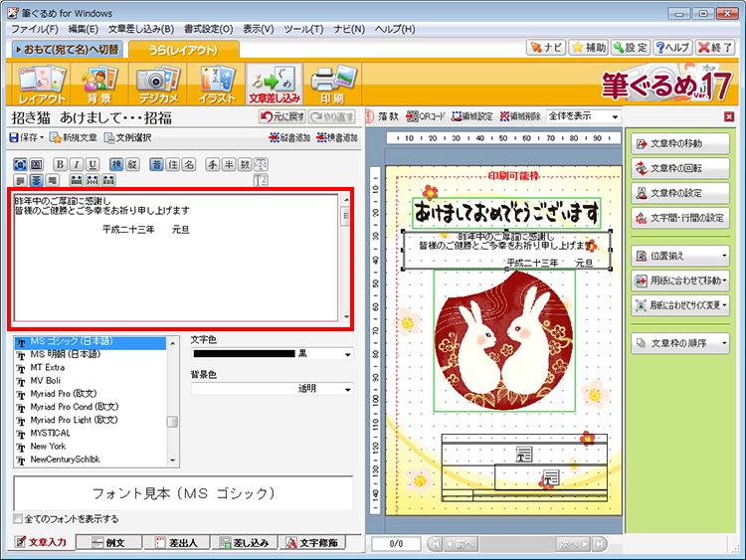Toggle the 半 half-width mode
This screenshot has width=746, height=560.
tap(229, 165)
